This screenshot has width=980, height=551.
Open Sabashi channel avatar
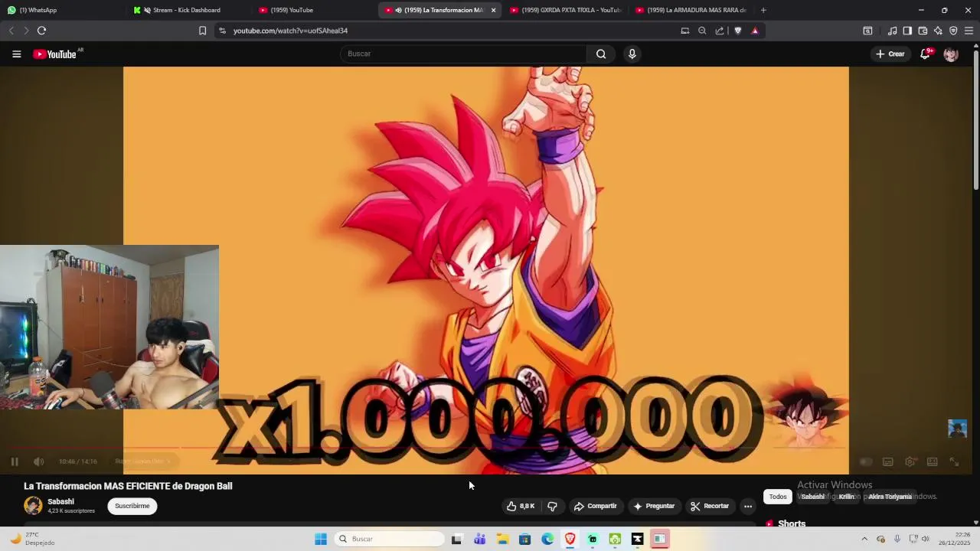(x=33, y=506)
